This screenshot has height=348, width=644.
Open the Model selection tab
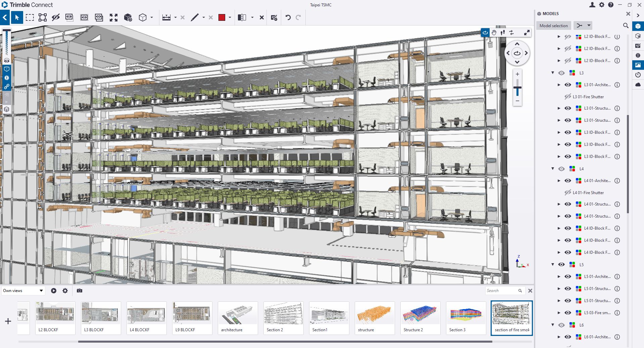[553, 25]
